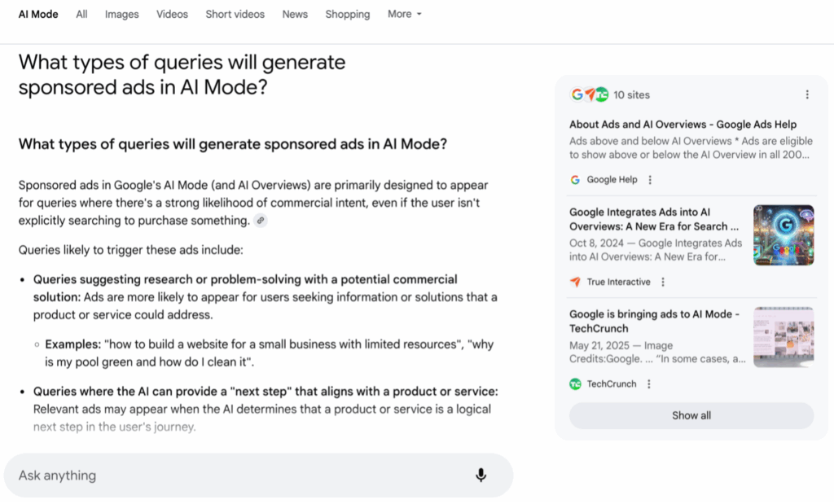
Task: Switch to the Images tab
Action: click(x=121, y=14)
